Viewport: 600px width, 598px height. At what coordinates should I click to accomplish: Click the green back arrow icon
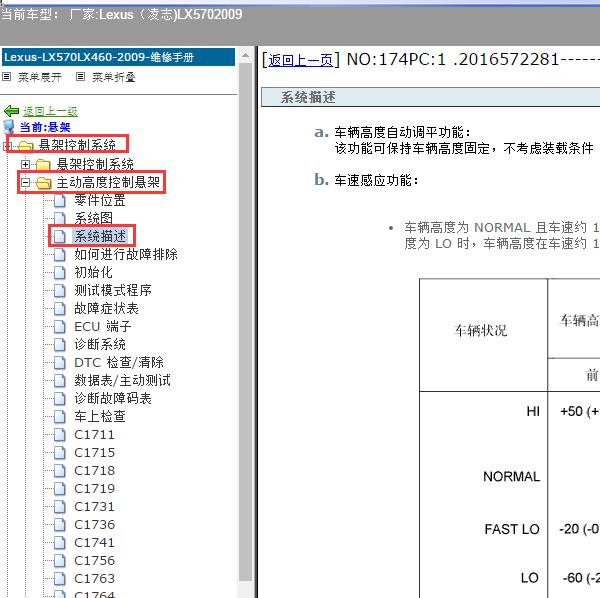[11, 111]
